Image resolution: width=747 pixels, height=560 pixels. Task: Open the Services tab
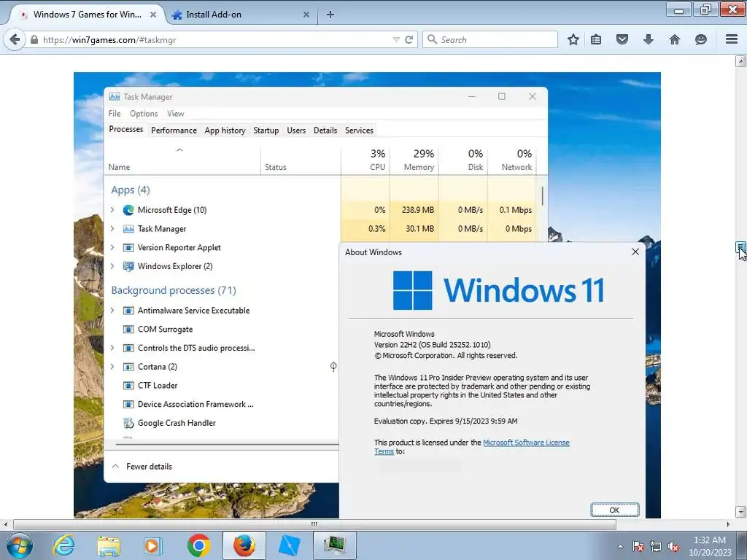(x=359, y=130)
